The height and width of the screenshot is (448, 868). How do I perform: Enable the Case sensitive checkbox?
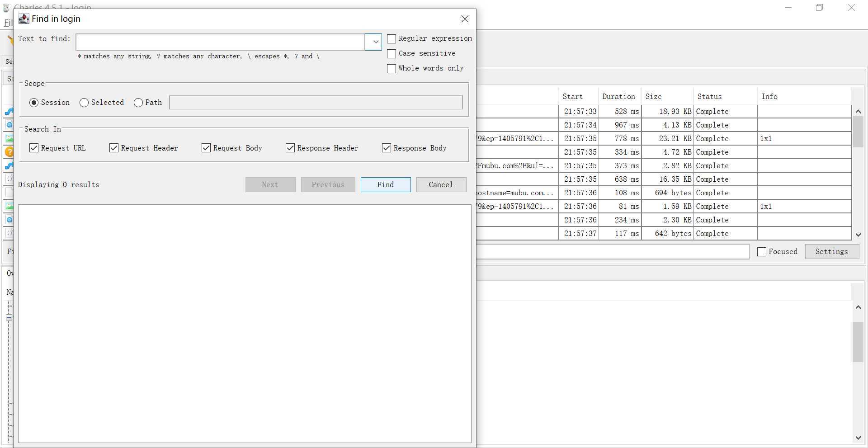coord(392,54)
